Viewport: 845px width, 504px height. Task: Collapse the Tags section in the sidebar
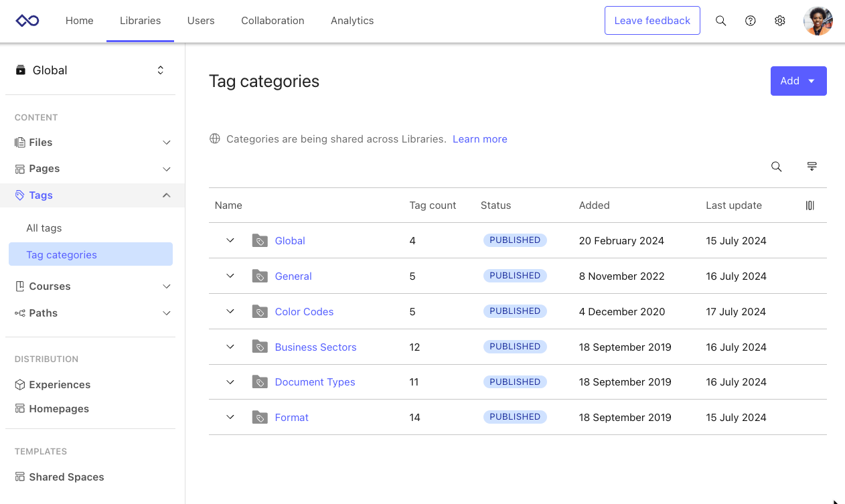[166, 195]
